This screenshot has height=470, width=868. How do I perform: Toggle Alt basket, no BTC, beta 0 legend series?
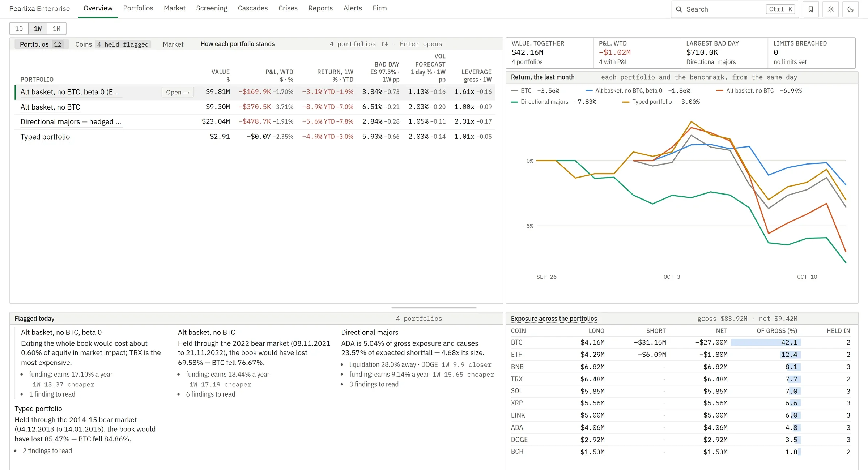638,91
